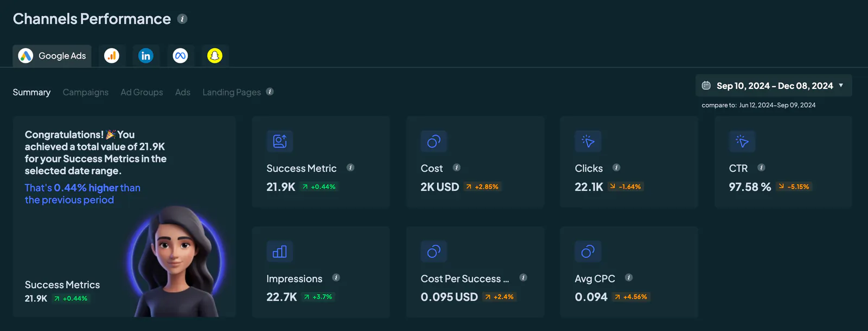This screenshot has width=868, height=331.
Task: Click the info icon beside CTR
Action: pyautogui.click(x=761, y=167)
